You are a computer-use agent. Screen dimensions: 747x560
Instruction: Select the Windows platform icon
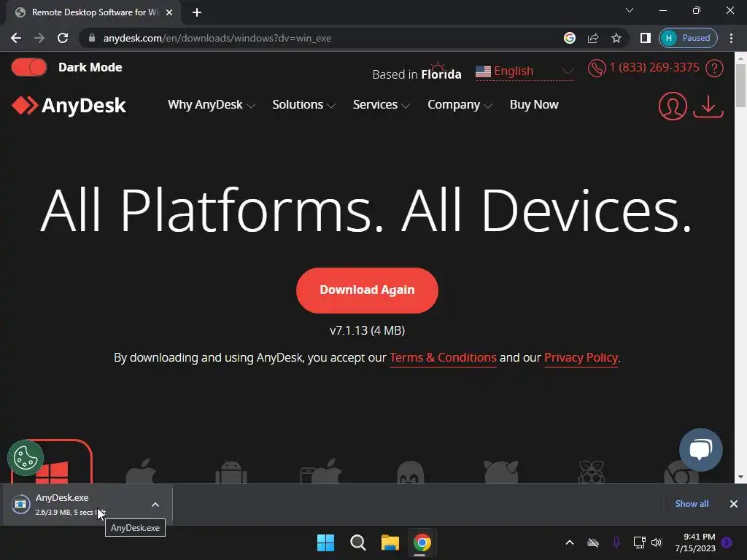[52, 462]
